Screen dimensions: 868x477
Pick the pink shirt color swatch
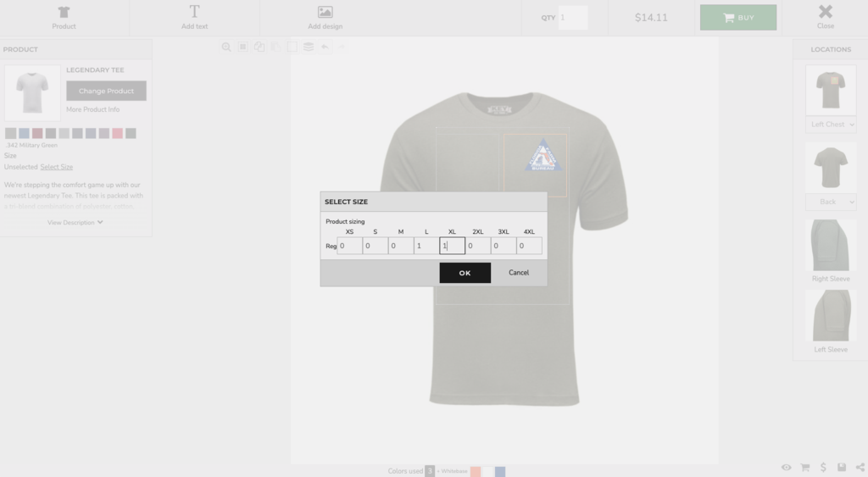pos(118,134)
